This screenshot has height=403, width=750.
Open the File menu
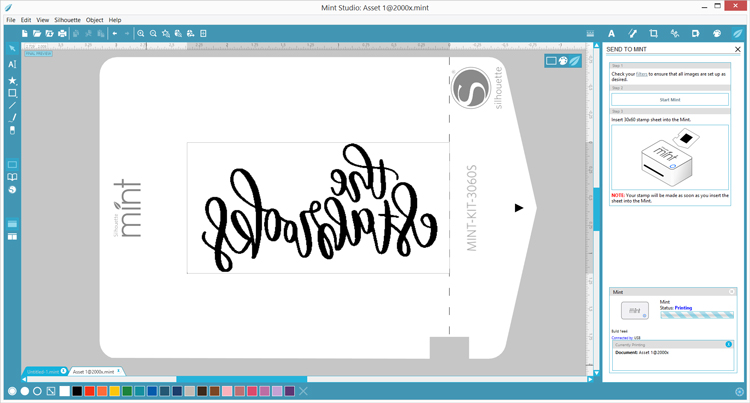11,20
